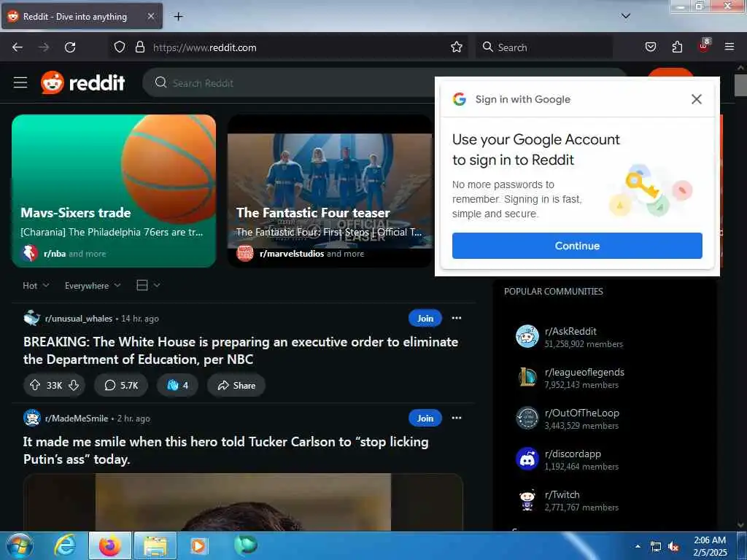Click the site security padlock icon
This screenshot has width=747, height=560.
139,47
